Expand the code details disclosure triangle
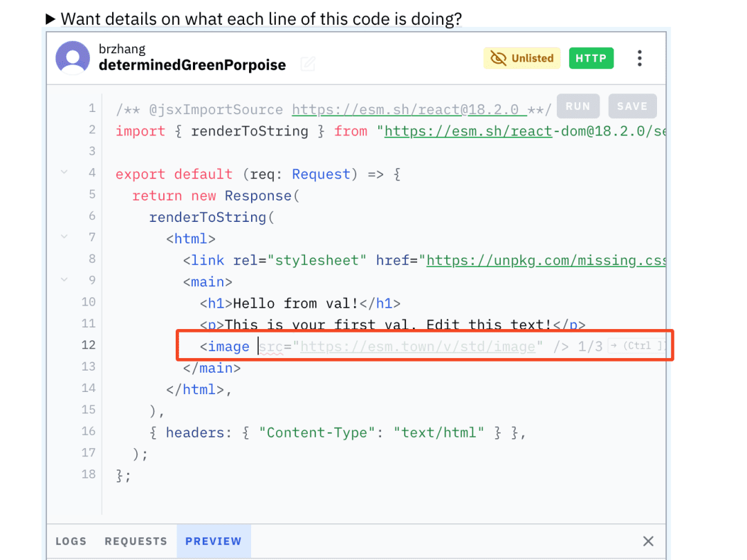The width and height of the screenshot is (747, 560). click(x=50, y=19)
